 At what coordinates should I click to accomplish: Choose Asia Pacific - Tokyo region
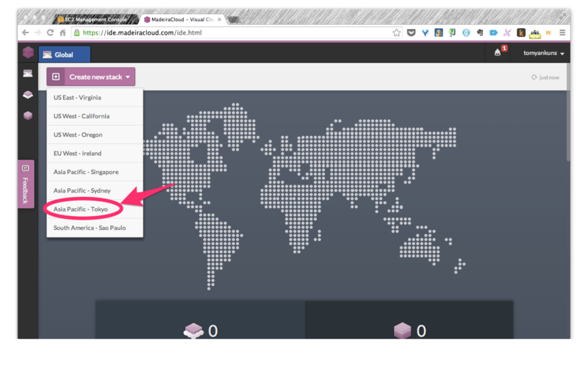point(95,209)
